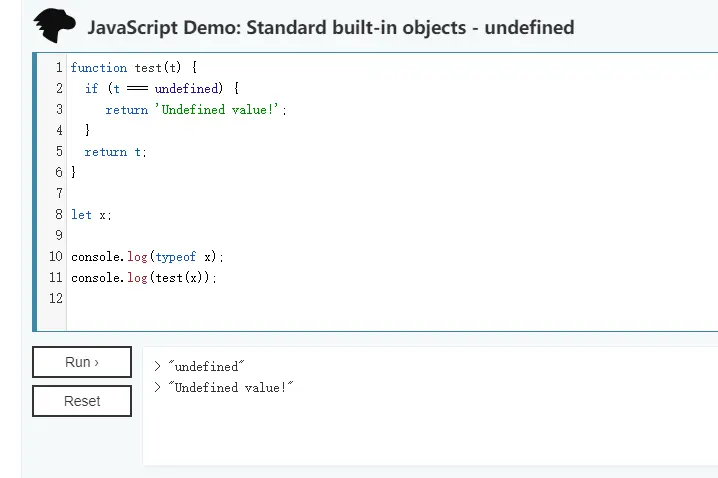
Task: Click the "undefined" console output text
Action: pos(206,366)
